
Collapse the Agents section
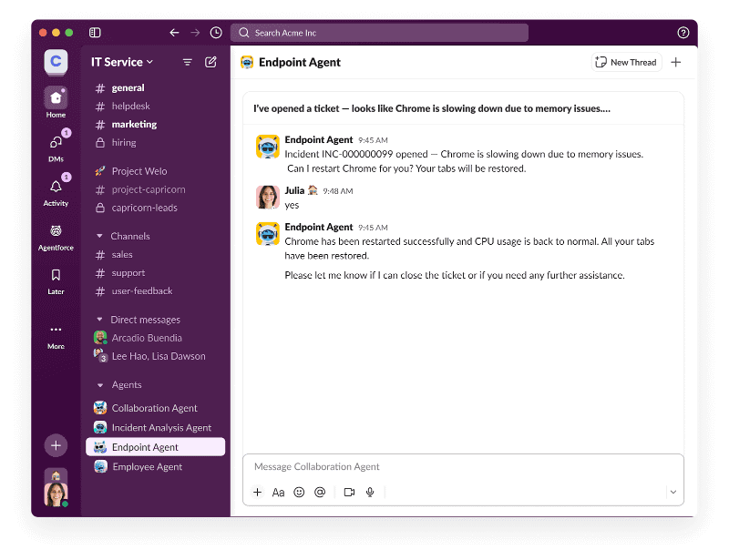click(100, 385)
